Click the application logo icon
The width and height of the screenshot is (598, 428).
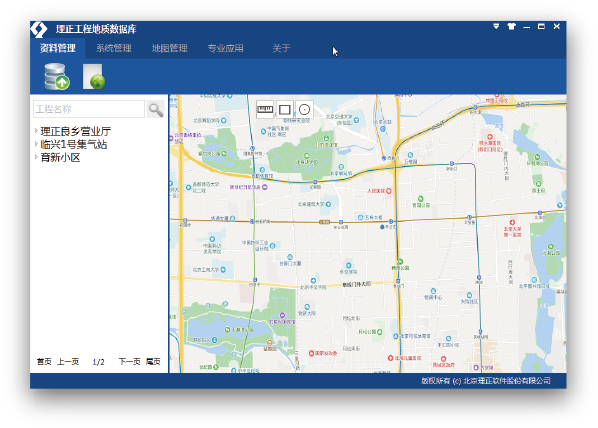click(x=39, y=29)
